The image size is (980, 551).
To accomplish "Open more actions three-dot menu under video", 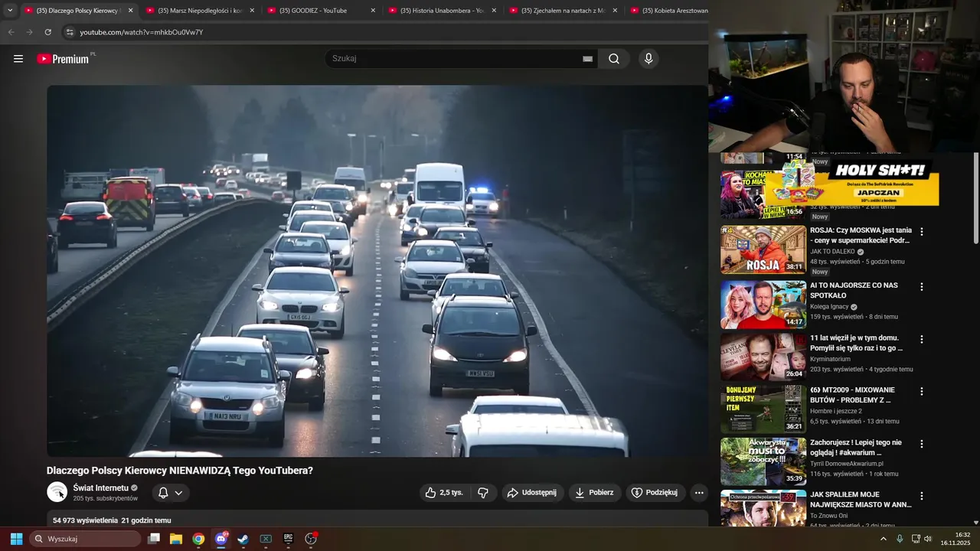I will click(699, 493).
